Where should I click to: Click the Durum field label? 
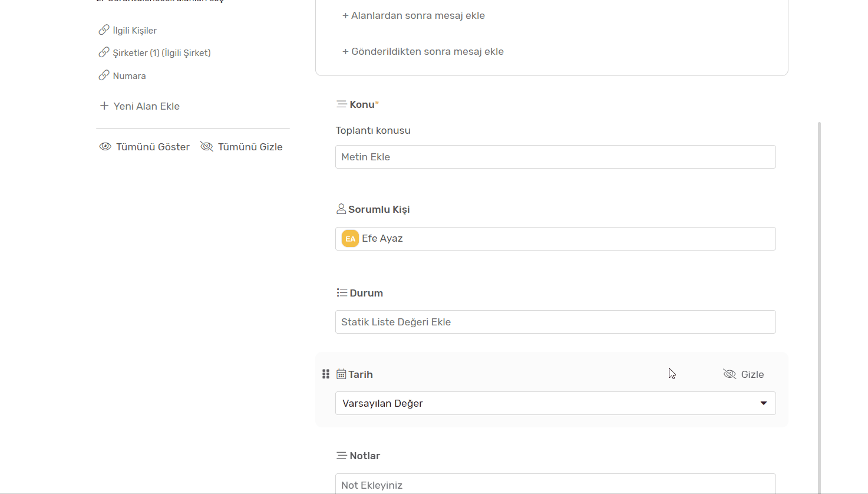366,293
